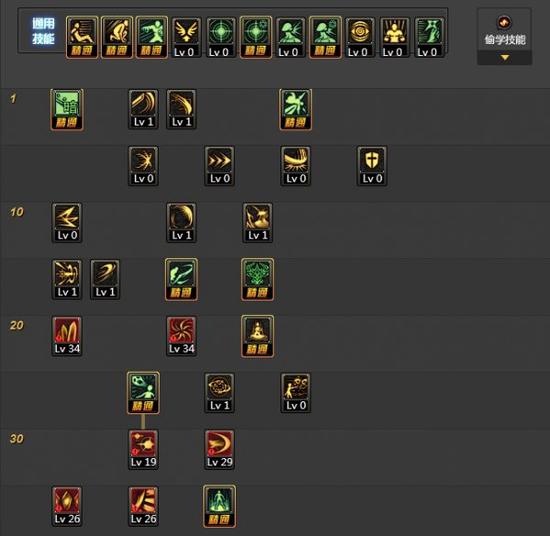This screenshot has width=550, height=536.
Task: Click the golden winged Lv 0 general skill
Action: [x=186, y=38]
